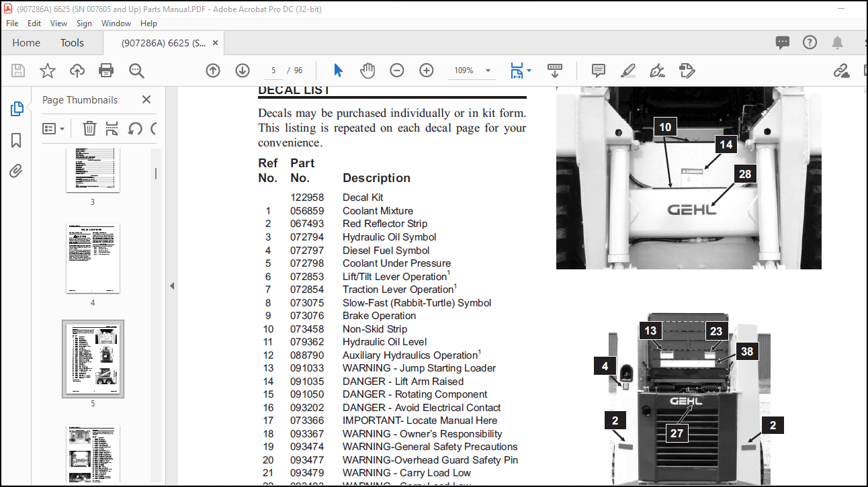Click 'WARNING - Jump Starting Loader' text
Screen dimensions: 868x487
pos(419,368)
